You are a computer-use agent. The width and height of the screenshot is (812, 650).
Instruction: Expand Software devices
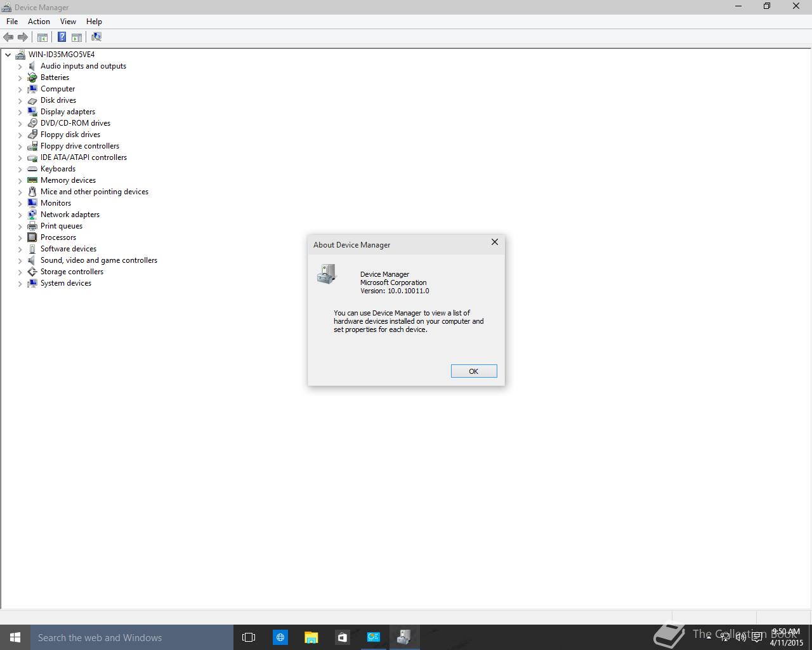(20, 249)
